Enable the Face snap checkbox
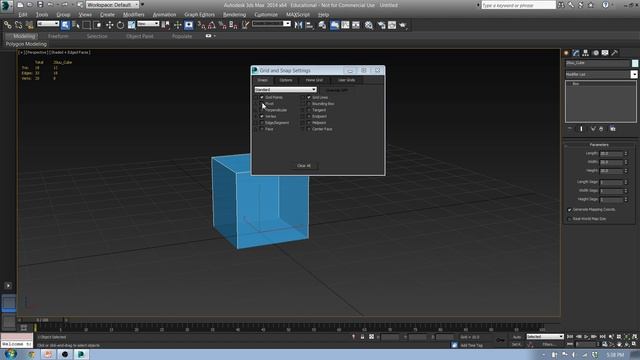640x360 pixels. [x=262, y=129]
